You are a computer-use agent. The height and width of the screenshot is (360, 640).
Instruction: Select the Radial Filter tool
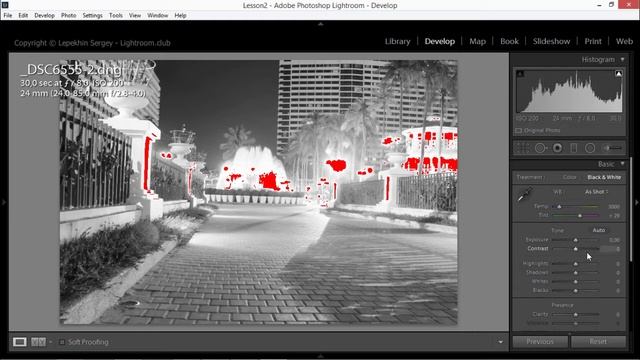pos(590,148)
